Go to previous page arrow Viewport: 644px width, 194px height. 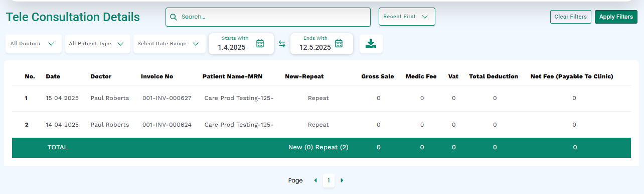tap(315, 180)
